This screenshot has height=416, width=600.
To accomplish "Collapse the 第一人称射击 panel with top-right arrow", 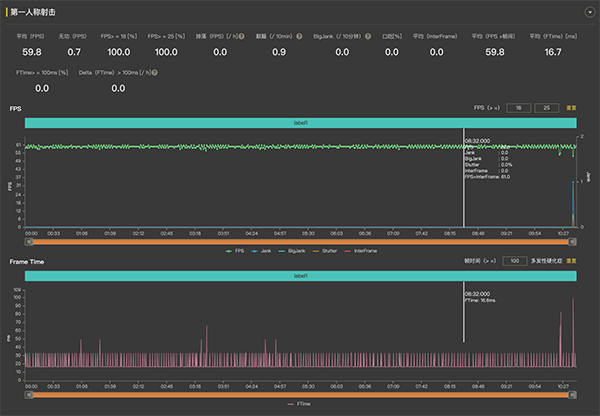I will (589, 12).
